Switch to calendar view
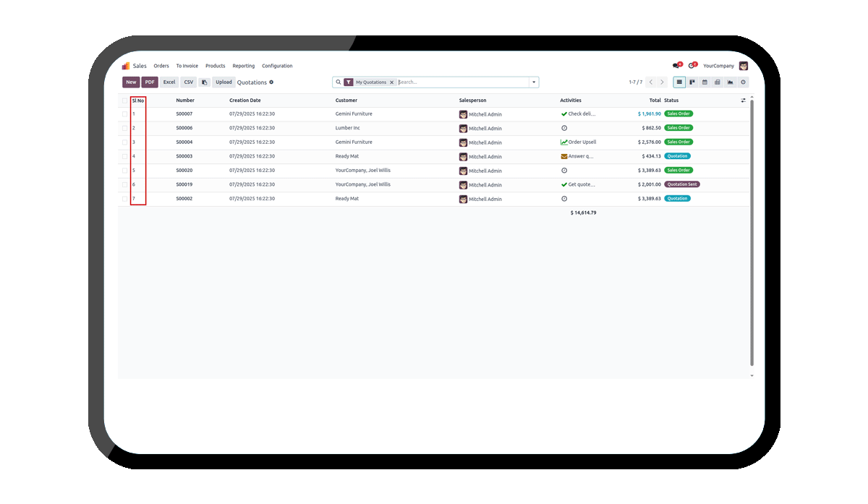The width and height of the screenshot is (868, 504). [x=705, y=82]
